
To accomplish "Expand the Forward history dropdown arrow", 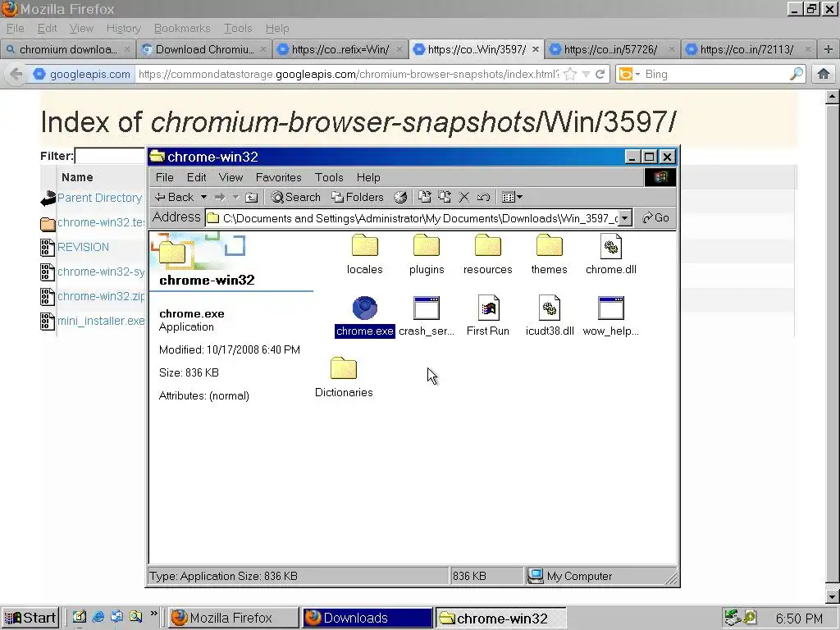I will point(235,197).
